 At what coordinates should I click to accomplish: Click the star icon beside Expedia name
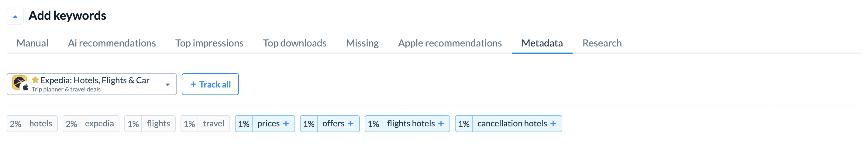35,80
